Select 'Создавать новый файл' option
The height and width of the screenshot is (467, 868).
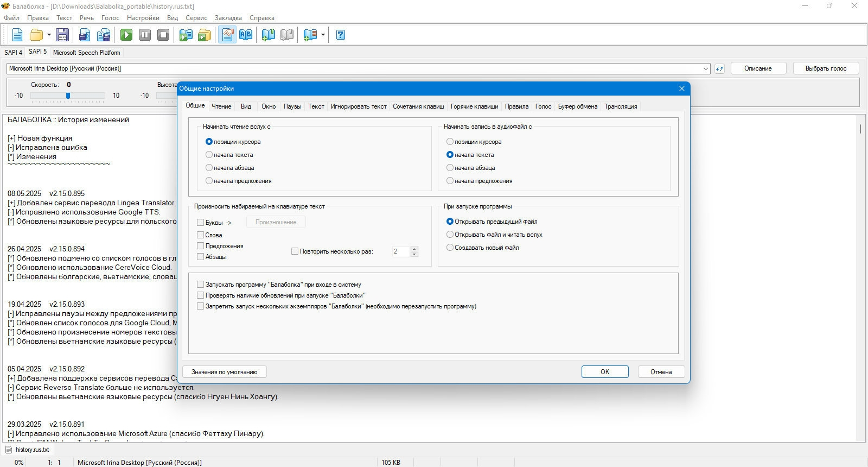[x=483, y=248]
